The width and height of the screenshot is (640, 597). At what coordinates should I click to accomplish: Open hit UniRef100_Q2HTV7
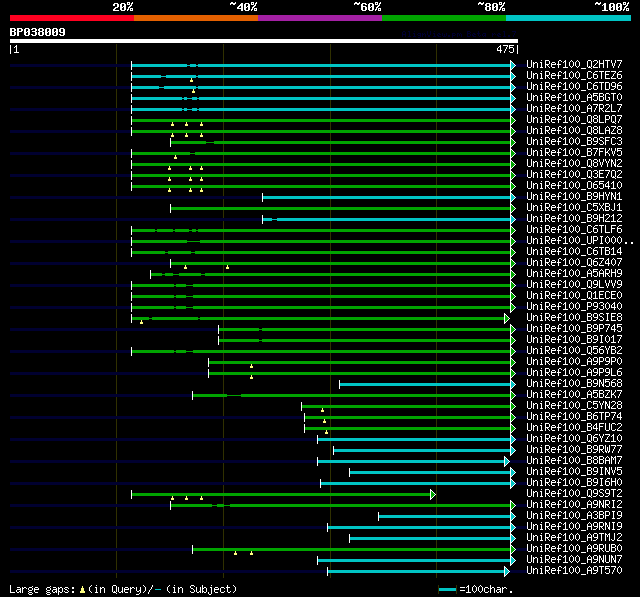click(x=574, y=64)
